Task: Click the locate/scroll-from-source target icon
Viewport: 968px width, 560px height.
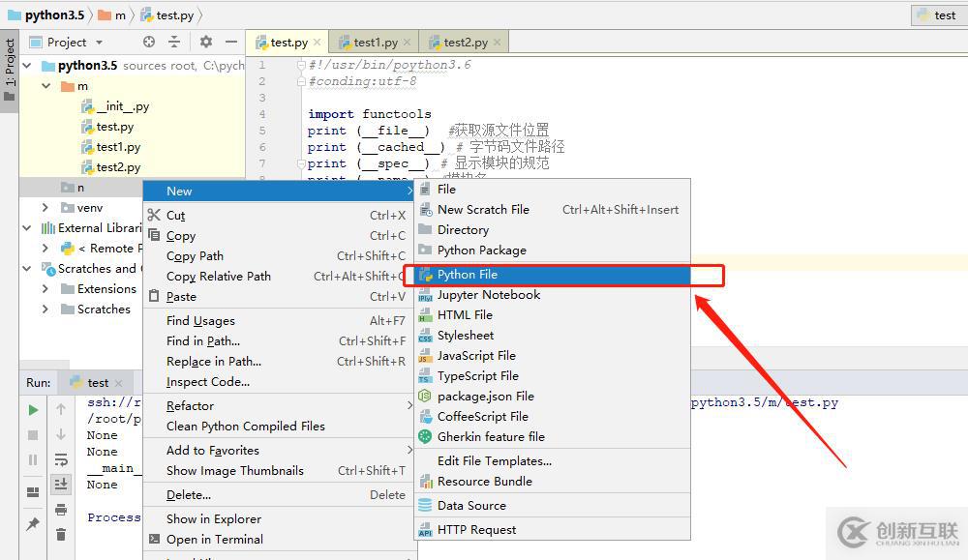Action: pyautogui.click(x=149, y=42)
